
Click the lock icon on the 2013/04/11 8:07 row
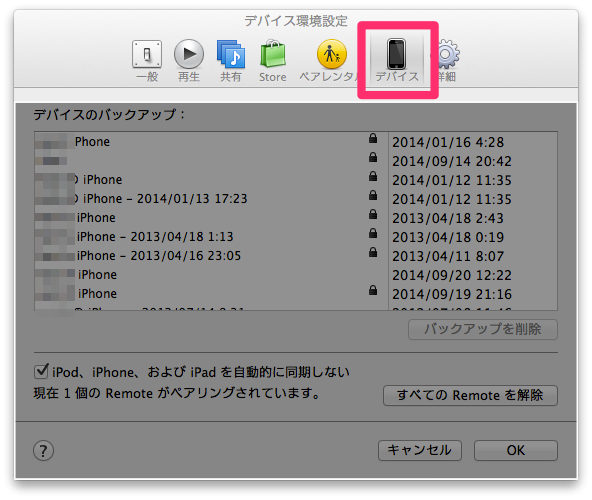[x=373, y=252]
